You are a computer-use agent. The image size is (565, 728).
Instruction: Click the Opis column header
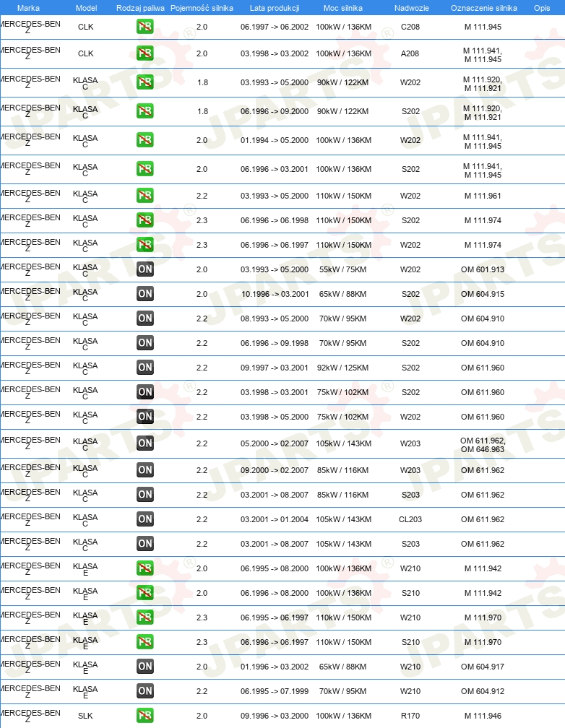(x=542, y=8)
